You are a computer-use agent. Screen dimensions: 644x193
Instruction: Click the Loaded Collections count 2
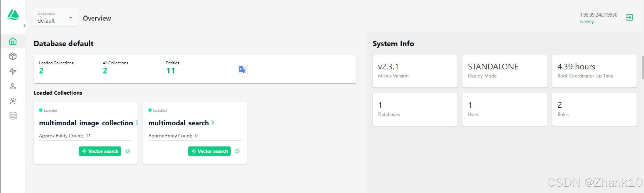(x=41, y=71)
